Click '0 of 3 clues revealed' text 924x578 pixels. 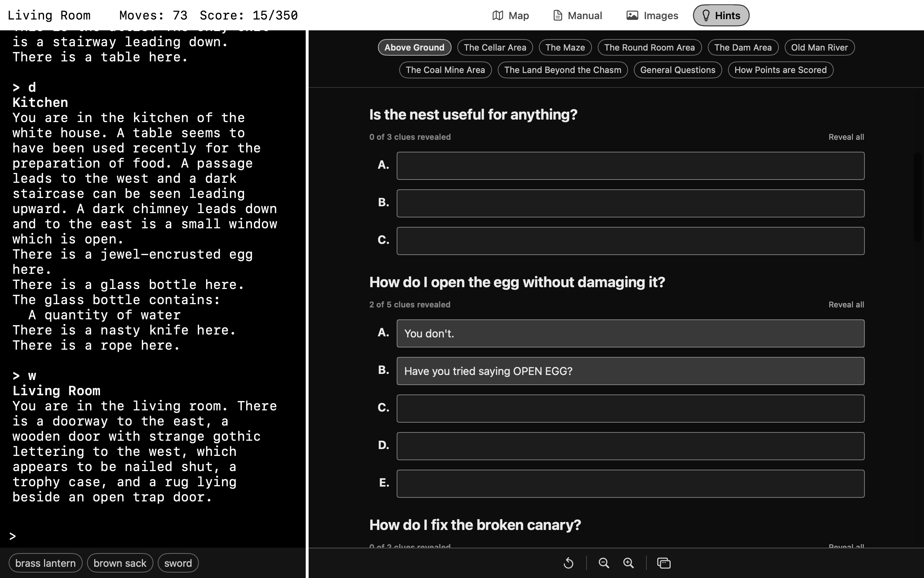(410, 137)
